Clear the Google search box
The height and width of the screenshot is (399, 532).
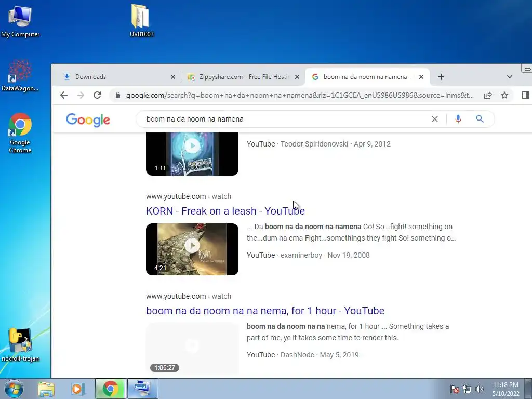[x=435, y=119]
